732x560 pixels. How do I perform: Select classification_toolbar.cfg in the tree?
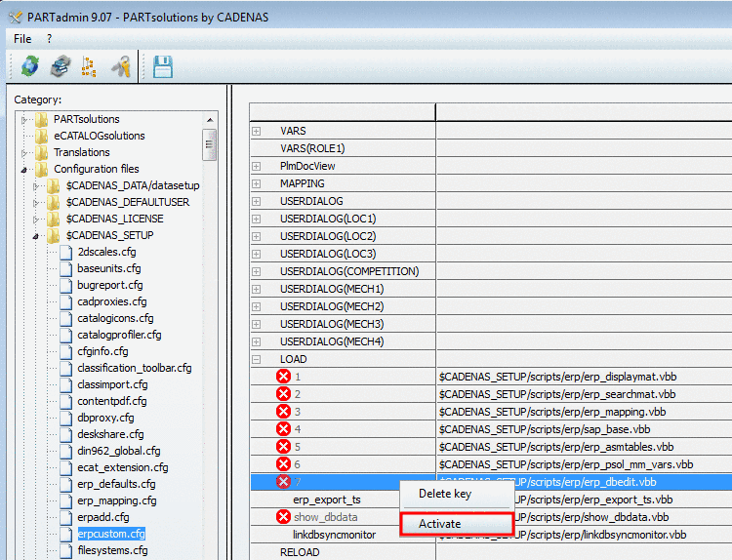click(135, 368)
